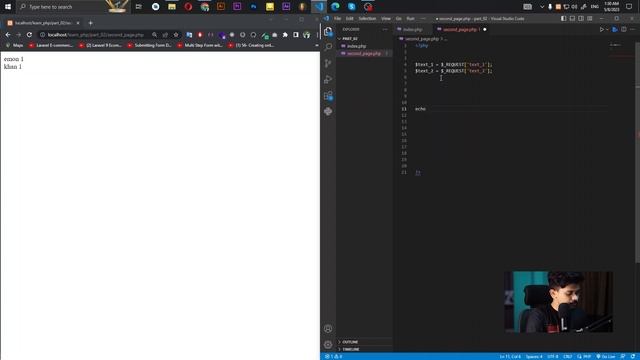
Task: Open the Customize Layout icon in title bar
Action: click(590, 18)
